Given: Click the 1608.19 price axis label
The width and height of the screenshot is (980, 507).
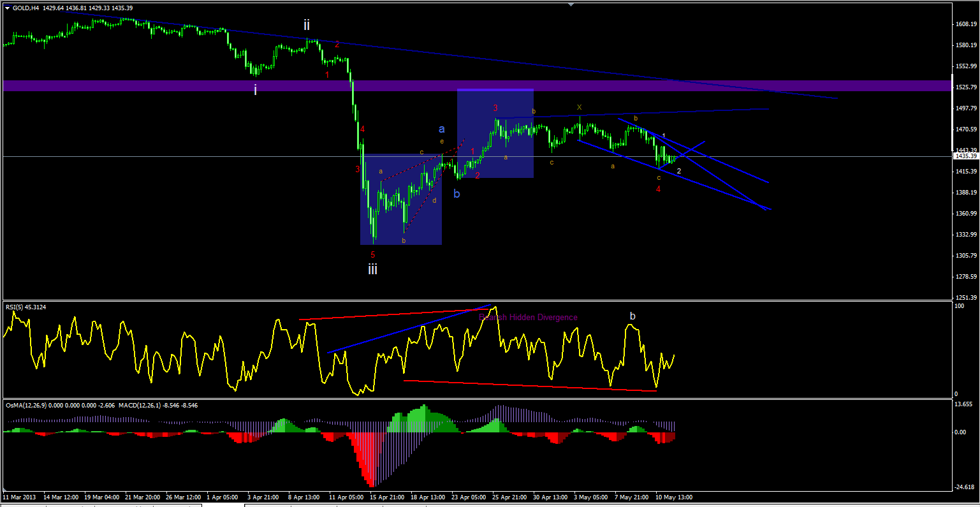Looking at the screenshot, I should 967,24.
